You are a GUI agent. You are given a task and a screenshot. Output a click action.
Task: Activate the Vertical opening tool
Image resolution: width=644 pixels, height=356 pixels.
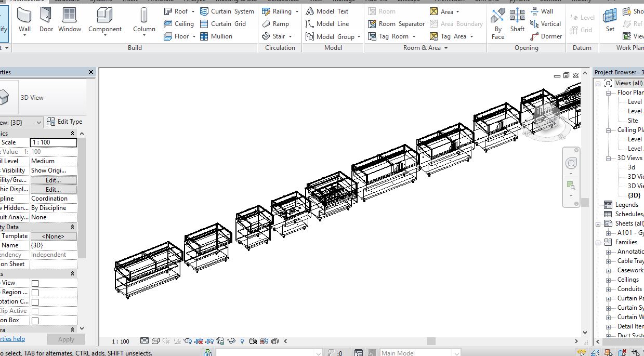pos(545,24)
